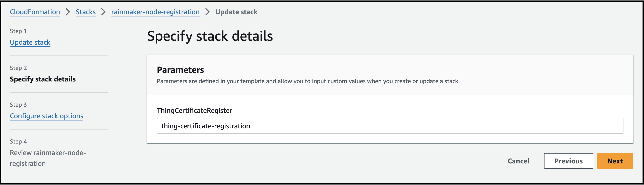644x185 pixels.
Task: Click the 'ThingCertificateRegister' field label
Action: pyautogui.click(x=194, y=110)
